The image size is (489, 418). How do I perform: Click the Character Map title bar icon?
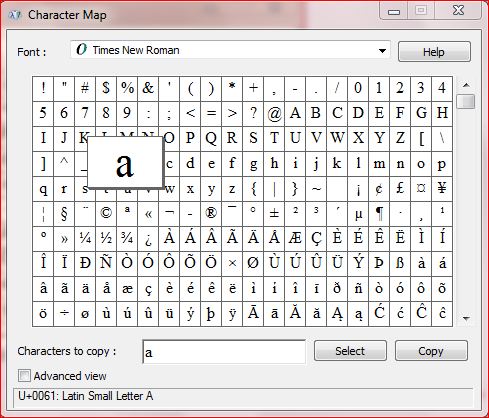coord(15,15)
